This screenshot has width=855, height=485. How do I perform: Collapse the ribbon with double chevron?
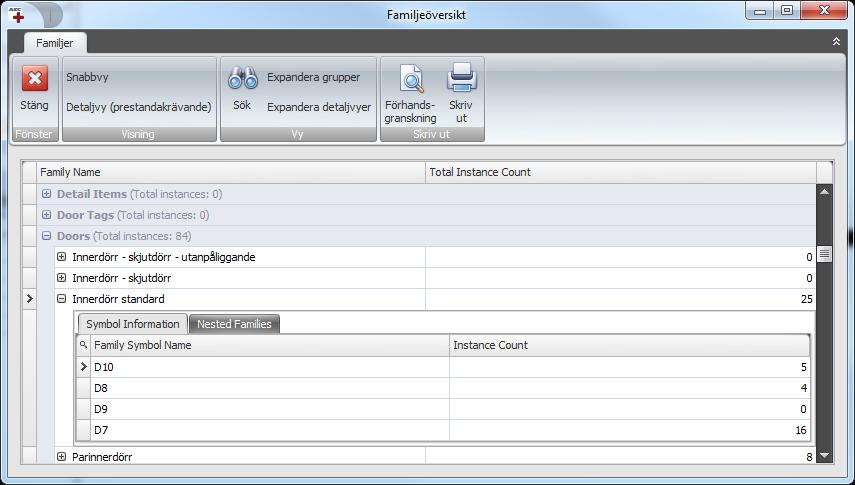836,41
